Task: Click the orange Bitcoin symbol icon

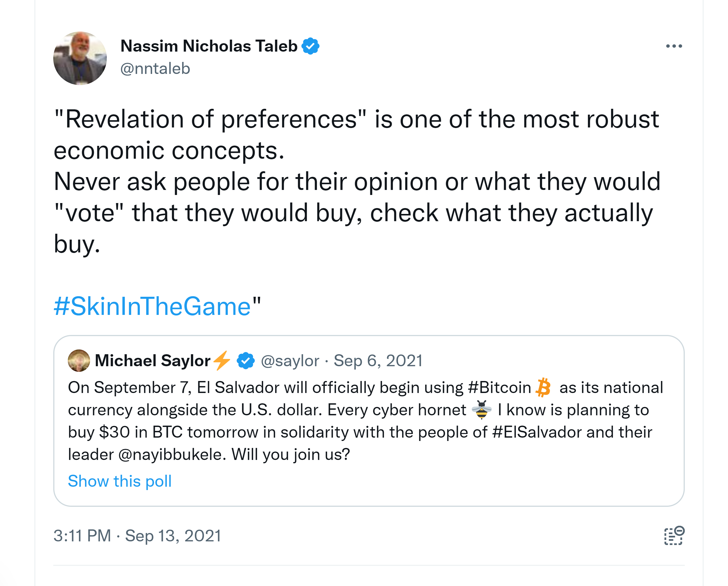Action: 543,387
